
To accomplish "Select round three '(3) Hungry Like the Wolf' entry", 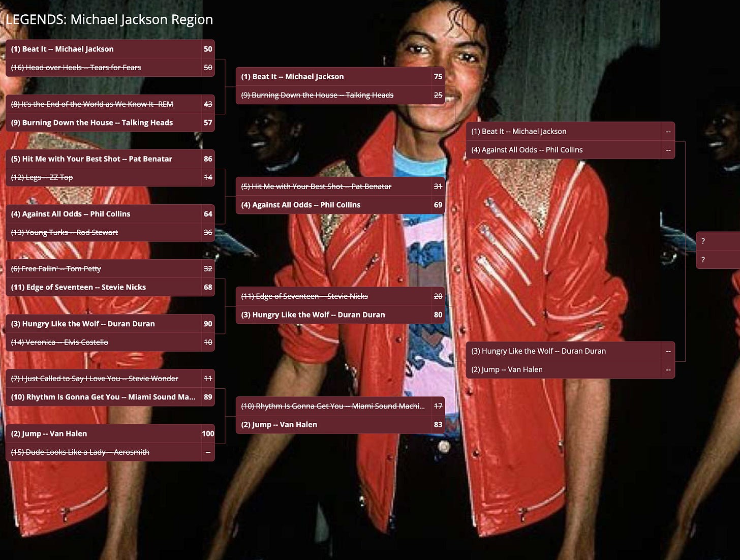I will [571, 351].
